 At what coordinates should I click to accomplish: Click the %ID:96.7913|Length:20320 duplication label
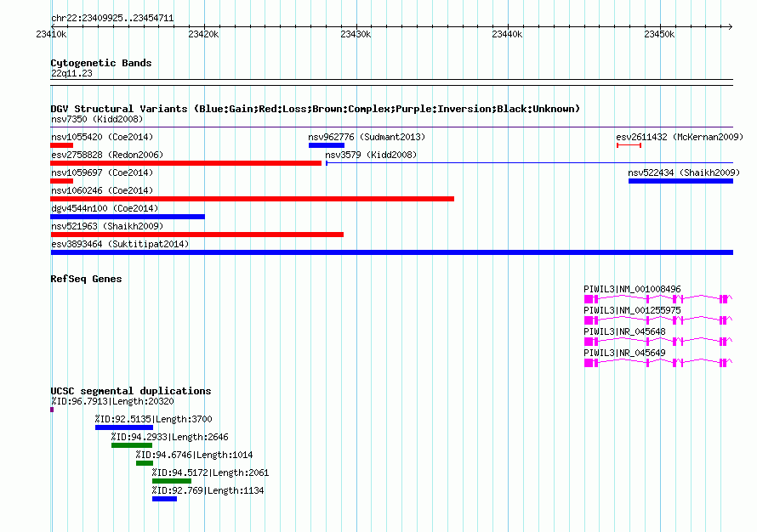112,401
